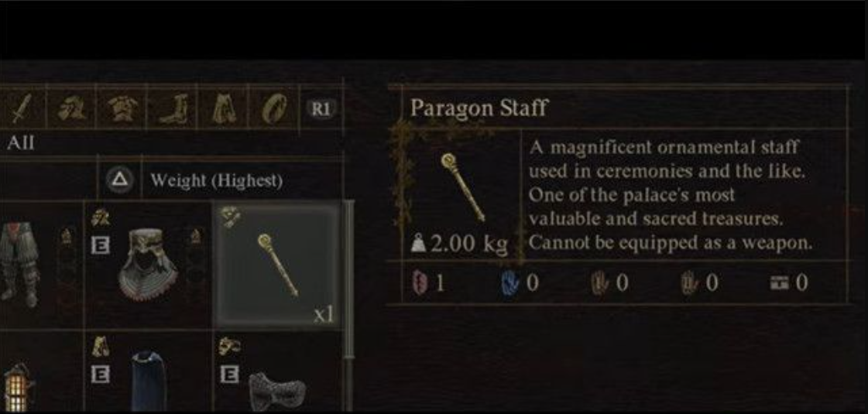
Task: Open the chest armor category tab
Action: tap(122, 108)
